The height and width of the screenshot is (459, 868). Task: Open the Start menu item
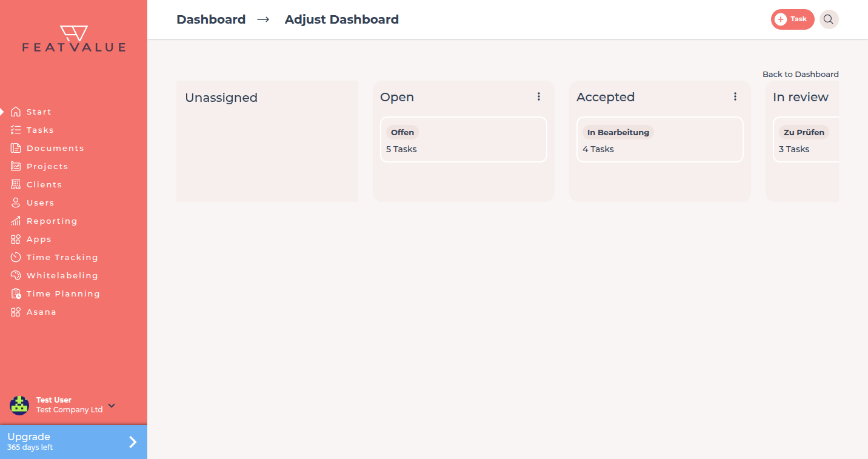click(39, 112)
